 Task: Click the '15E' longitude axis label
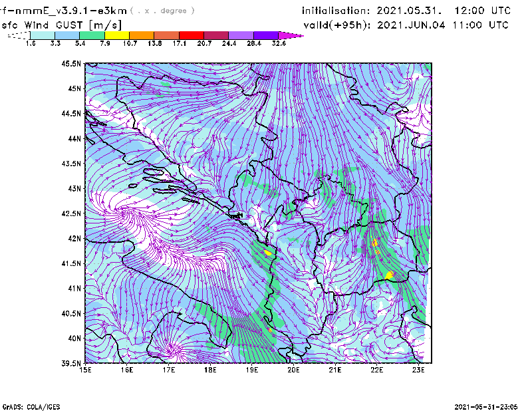click(85, 370)
